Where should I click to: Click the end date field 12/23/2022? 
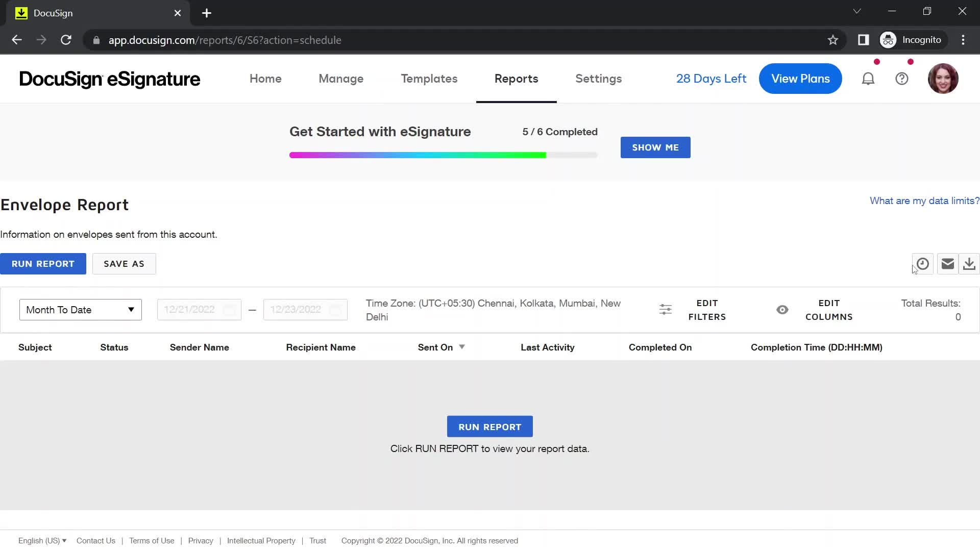305,310
